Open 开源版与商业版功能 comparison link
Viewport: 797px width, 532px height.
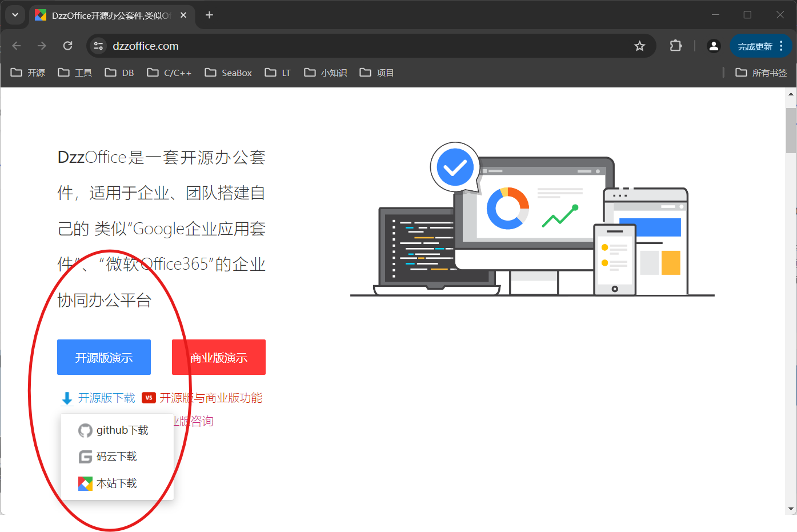[211, 398]
